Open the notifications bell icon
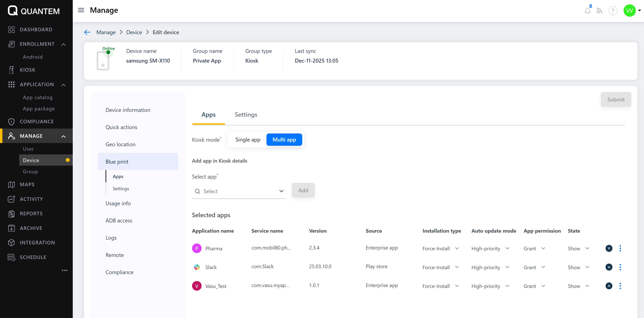 pos(587,11)
